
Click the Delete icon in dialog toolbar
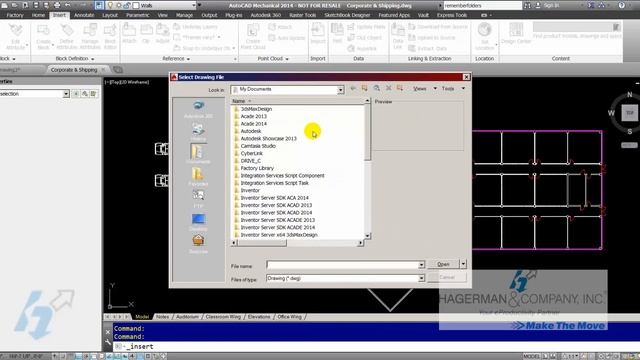388,88
